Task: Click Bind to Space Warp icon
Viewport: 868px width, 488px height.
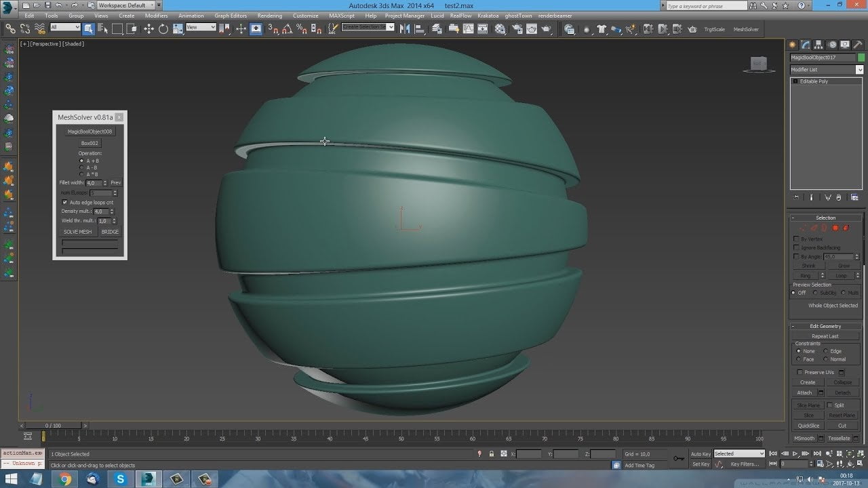Action: (x=40, y=28)
